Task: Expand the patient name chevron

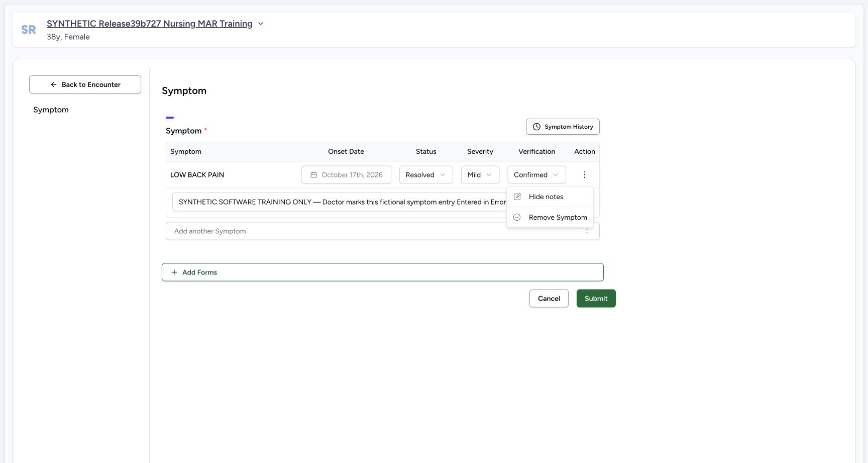Action: pyautogui.click(x=261, y=24)
